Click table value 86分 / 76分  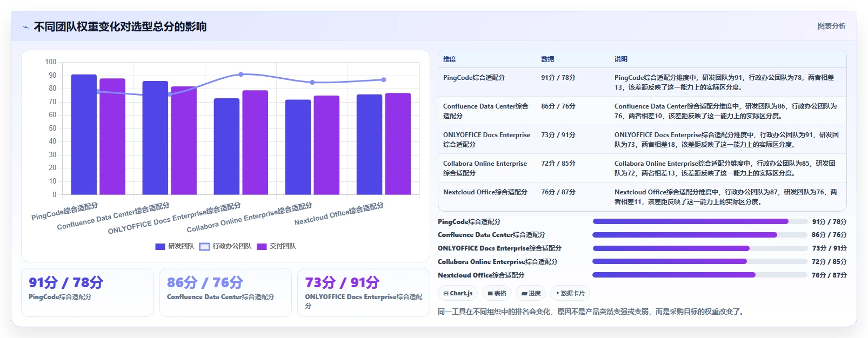pyautogui.click(x=558, y=106)
